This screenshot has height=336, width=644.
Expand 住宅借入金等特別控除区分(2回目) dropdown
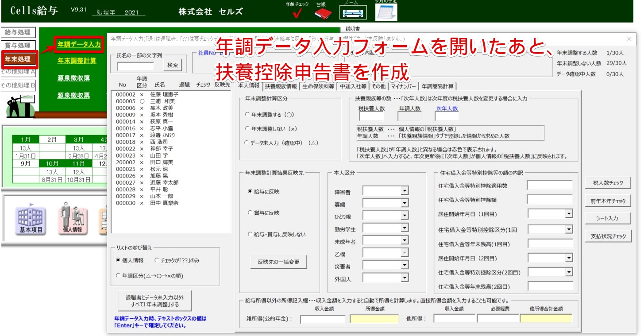[x=569, y=272]
